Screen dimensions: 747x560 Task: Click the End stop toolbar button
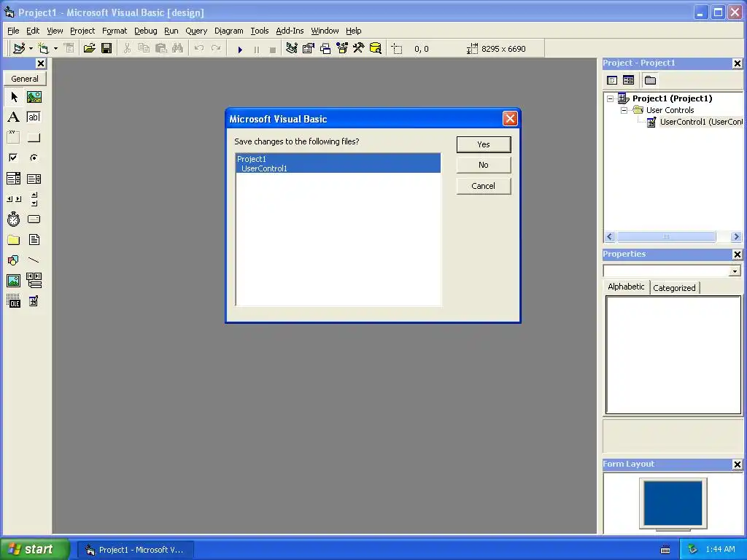coord(273,49)
